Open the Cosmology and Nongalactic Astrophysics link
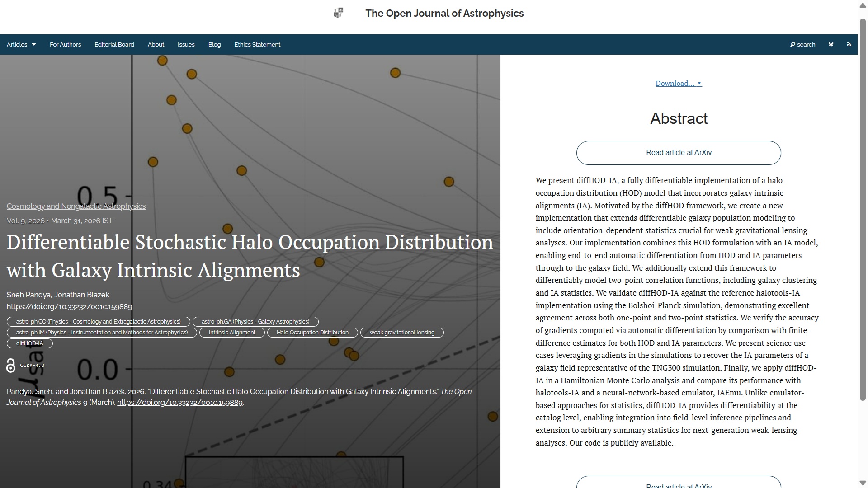Image resolution: width=868 pixels, height=488 pixels. tap(76, 206)
